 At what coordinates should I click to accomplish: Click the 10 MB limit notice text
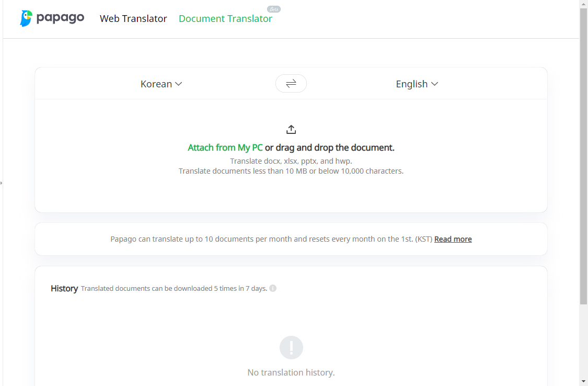pyautogui.click(x=291, y=171)
